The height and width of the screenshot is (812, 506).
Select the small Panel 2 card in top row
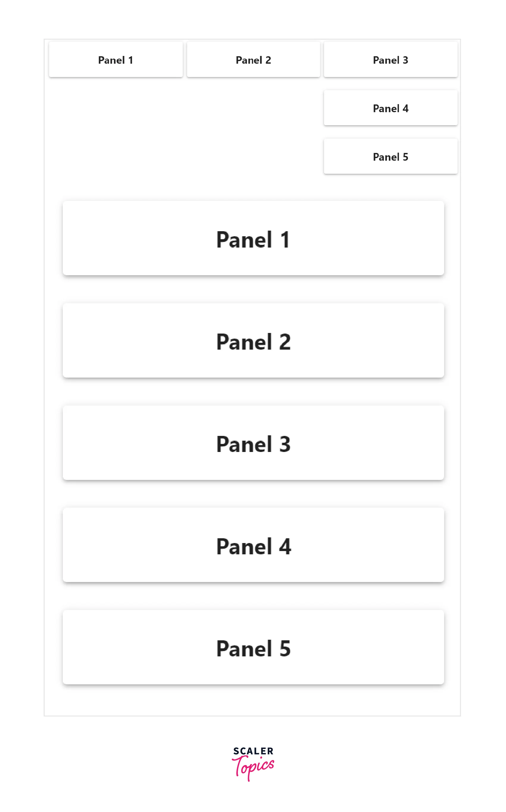pyautogui.click(x=253, y=60)
